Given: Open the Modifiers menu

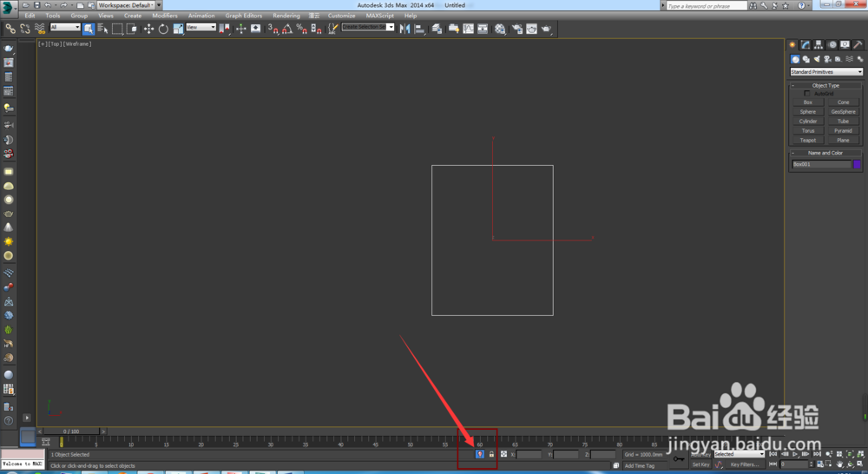Looking at the screenshot, I should 165,16.
